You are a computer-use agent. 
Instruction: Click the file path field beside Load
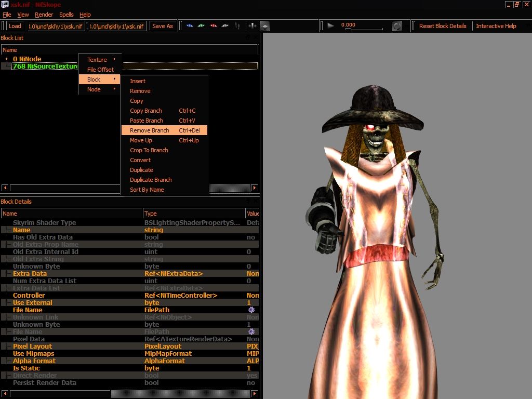56,26
